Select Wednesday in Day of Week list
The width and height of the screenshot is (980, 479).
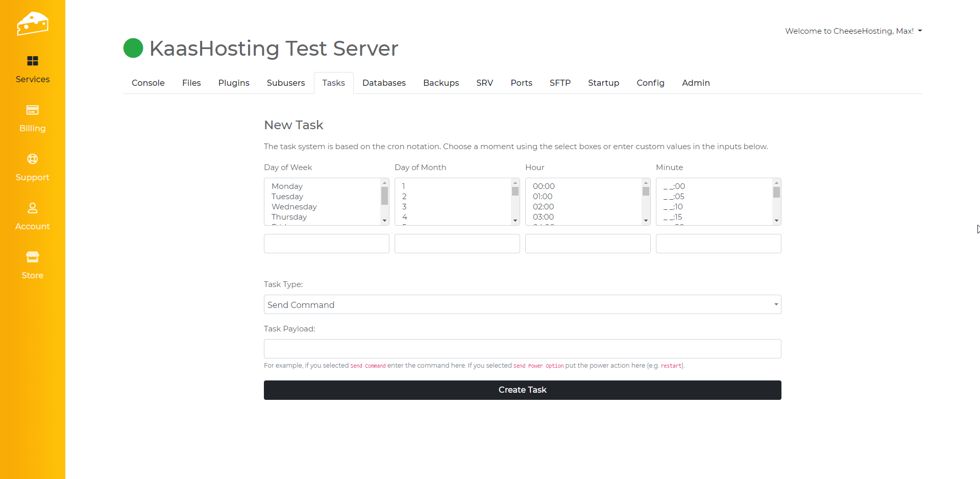coord(294,207)
